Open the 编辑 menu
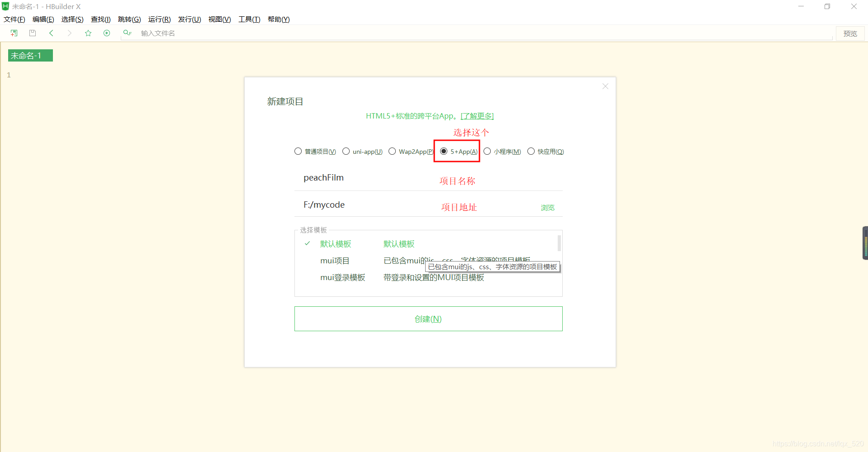The image size is (868, 452). tap(43, 19)
